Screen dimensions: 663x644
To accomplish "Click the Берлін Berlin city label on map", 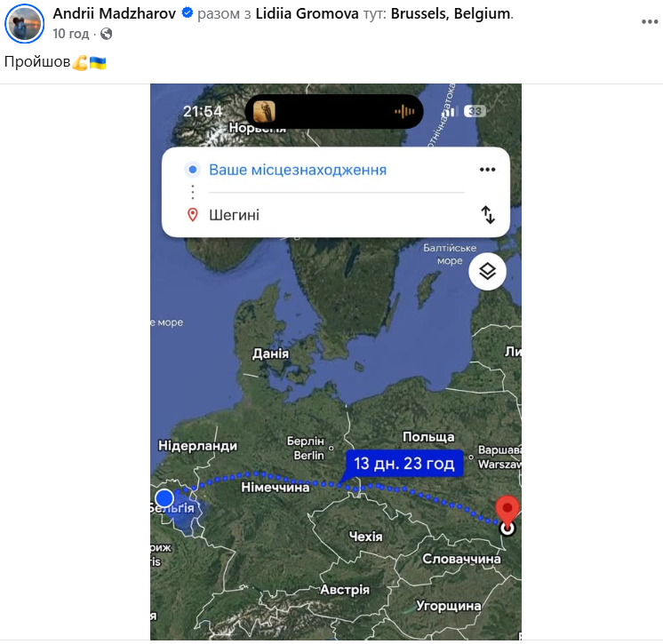I will pyautogui.click(x=306, y=448).
